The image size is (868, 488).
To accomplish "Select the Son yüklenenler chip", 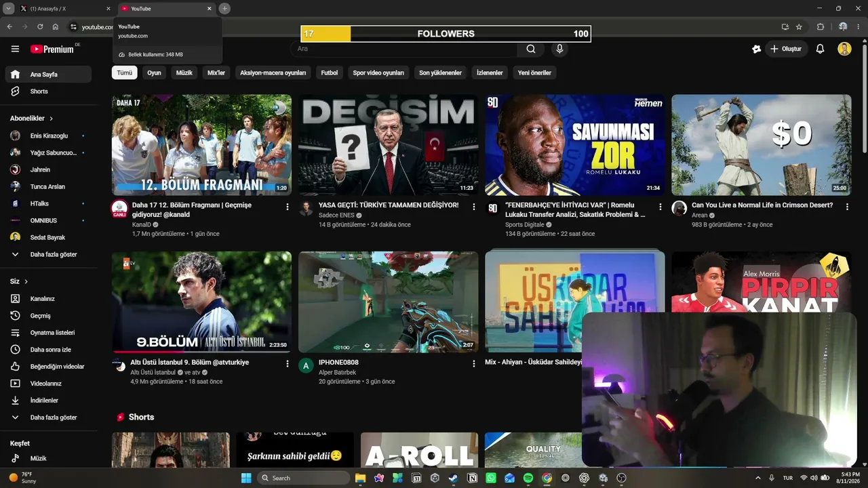I will click(440, 73).
